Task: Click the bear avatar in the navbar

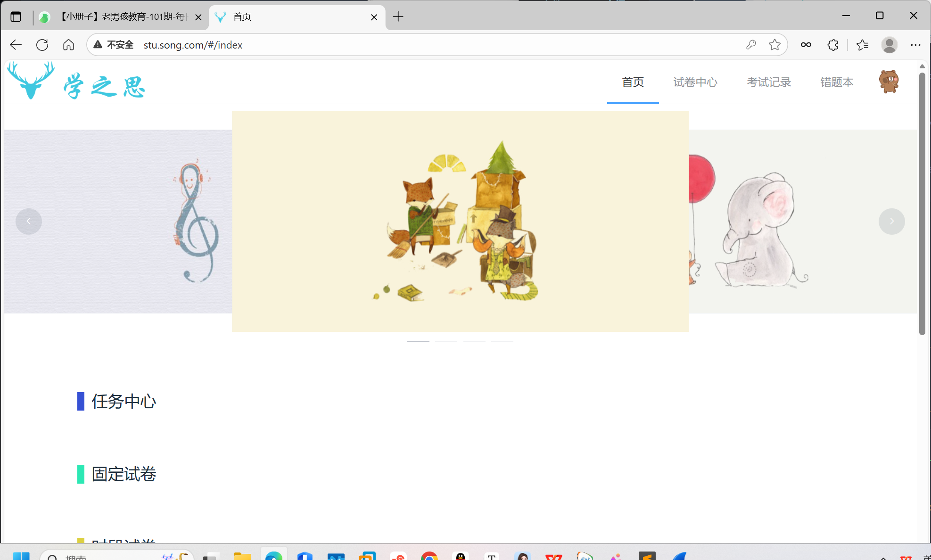Action: coord(889,81)
